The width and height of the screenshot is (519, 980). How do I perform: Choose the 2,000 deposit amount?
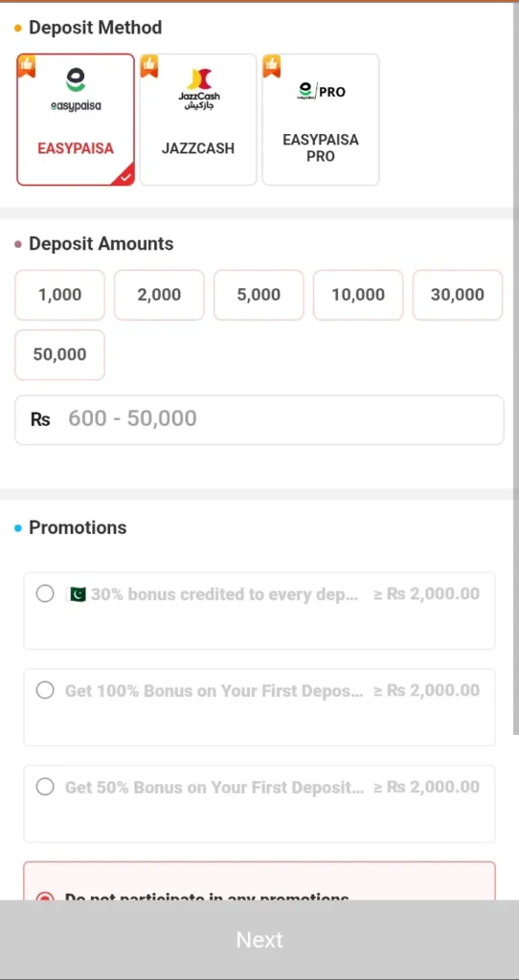(x=160, y=295)
